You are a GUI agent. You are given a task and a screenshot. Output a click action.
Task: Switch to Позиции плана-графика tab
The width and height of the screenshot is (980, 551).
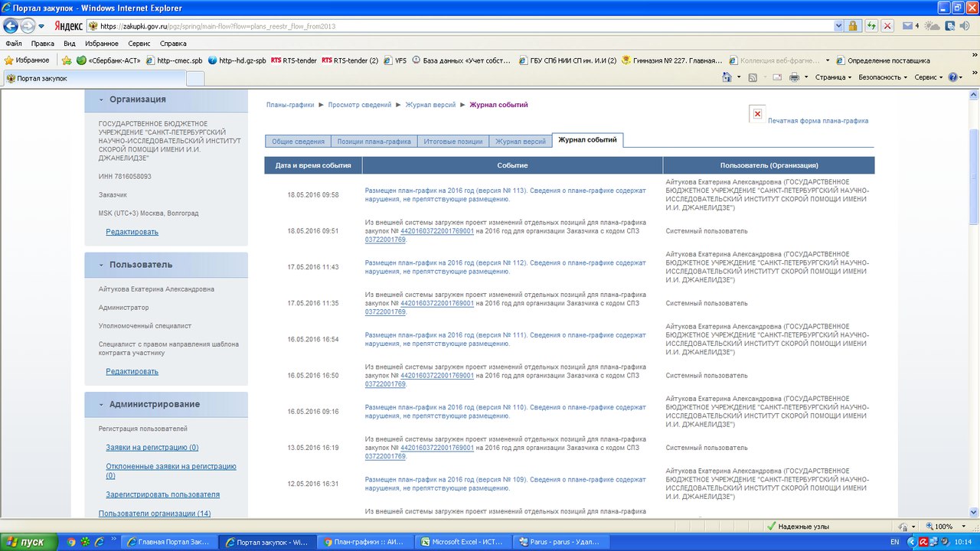click(x=374, y=141)
